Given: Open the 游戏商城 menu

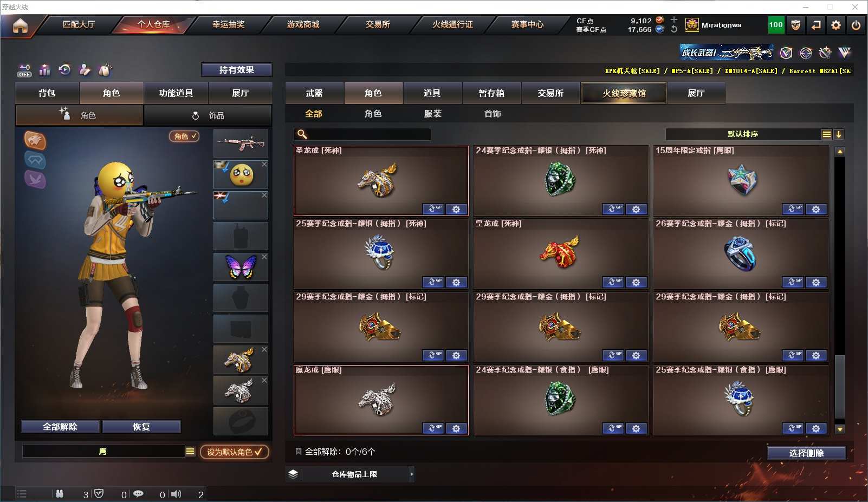Looking at the screenshot, I should click(x=303, y=24).
